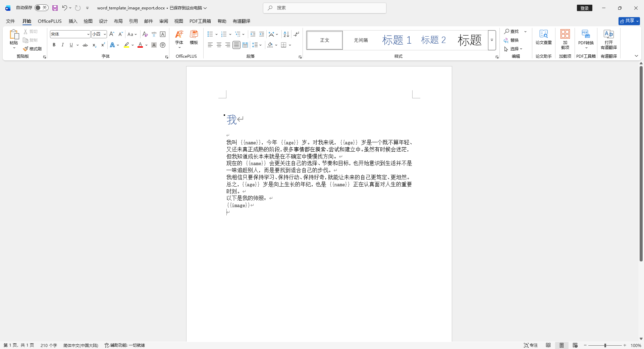Apply strikethrough formatting
644x349 pixels.
coord(85,45)
